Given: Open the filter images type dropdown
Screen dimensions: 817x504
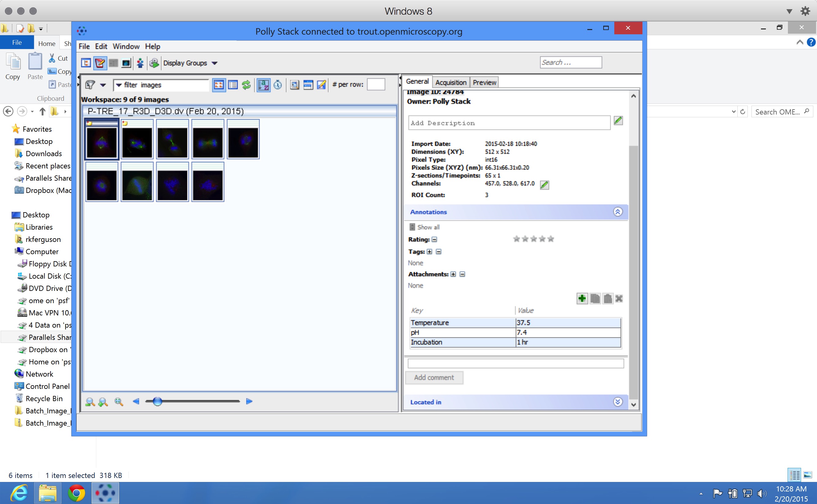Looking at the screenshot, I should 118,85.
